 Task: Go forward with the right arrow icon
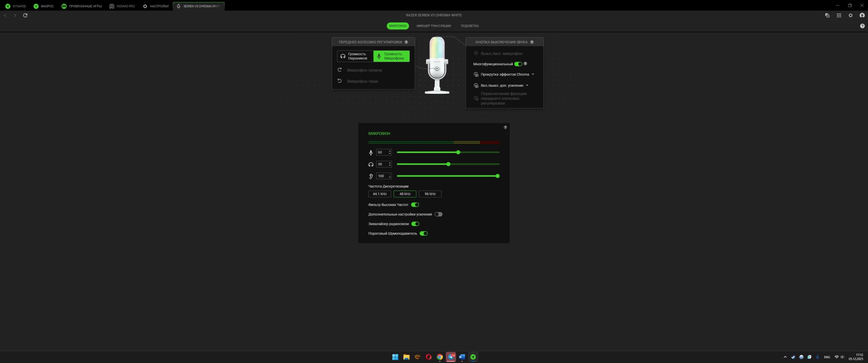click(x=15, y=15)
